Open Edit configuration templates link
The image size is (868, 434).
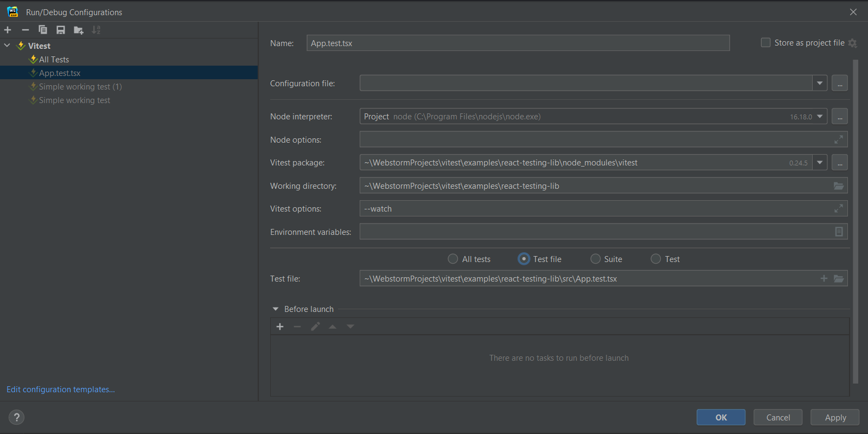coord(61,390)
